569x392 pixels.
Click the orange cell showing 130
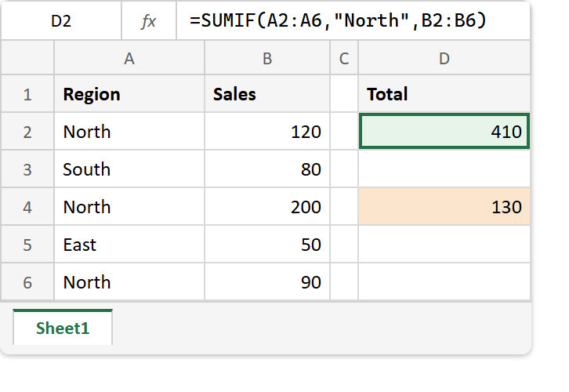tap(444, 207)
